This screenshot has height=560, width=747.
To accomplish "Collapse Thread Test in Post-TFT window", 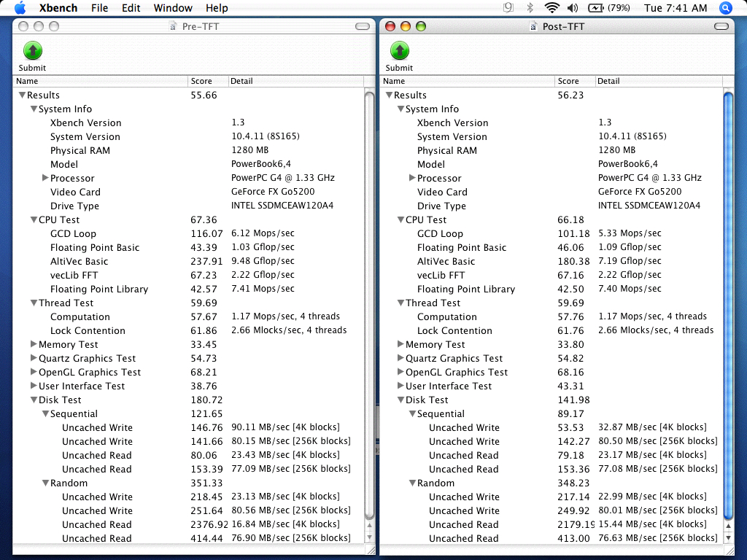I will 400,303.
